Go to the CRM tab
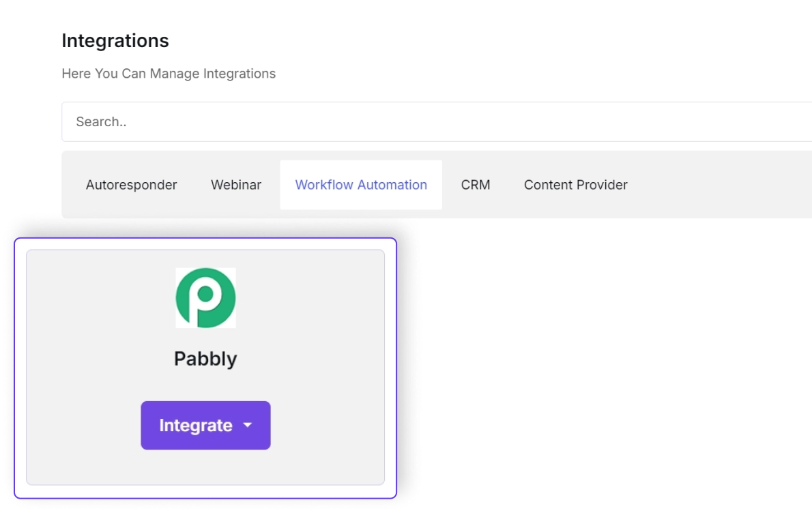Image resolution: width=812 pixels, height=513 pixels. 476,185
